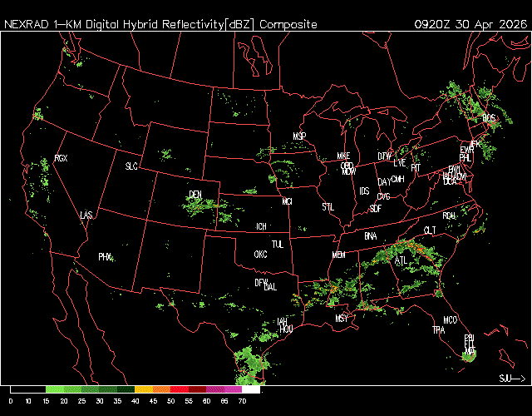Click the LAS airport label

coord(86,215)
